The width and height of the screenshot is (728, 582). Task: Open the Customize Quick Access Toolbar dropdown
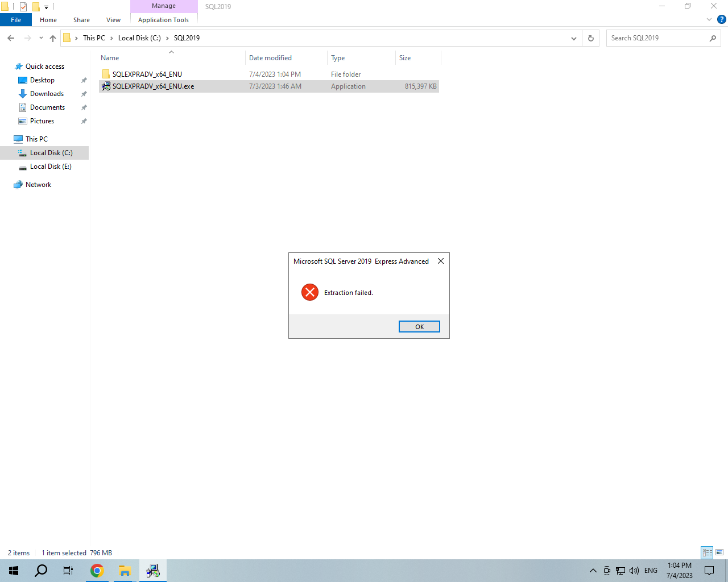(x=46, y=7)
